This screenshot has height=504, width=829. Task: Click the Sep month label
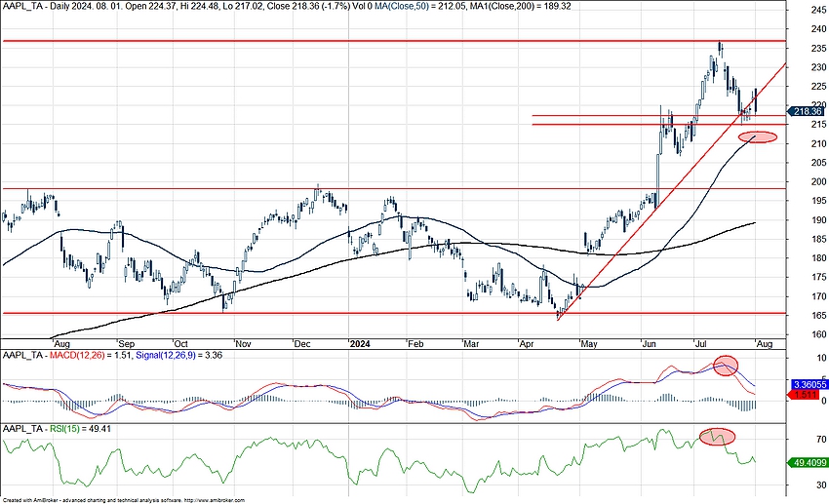[128, 344]
